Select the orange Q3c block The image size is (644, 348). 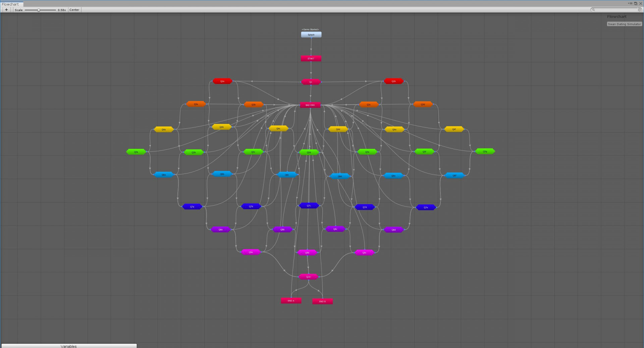click(x=369, y=105)
